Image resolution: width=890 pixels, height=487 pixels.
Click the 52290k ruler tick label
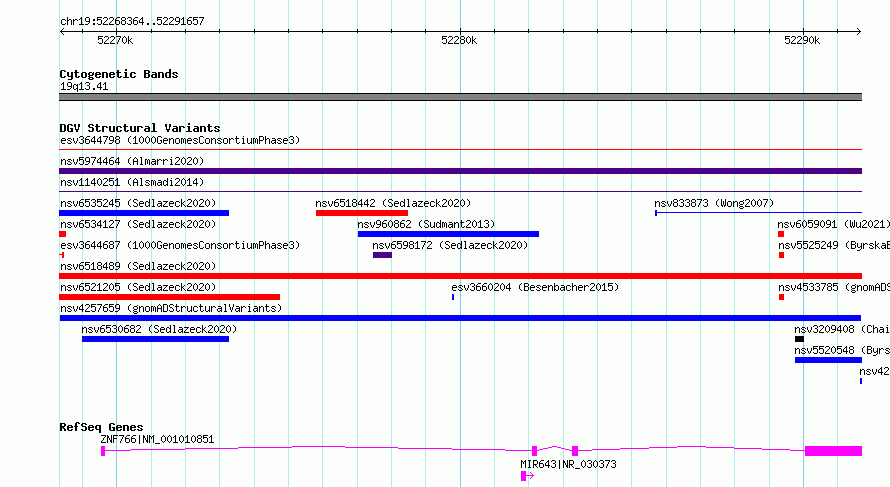tap(802, 40)
